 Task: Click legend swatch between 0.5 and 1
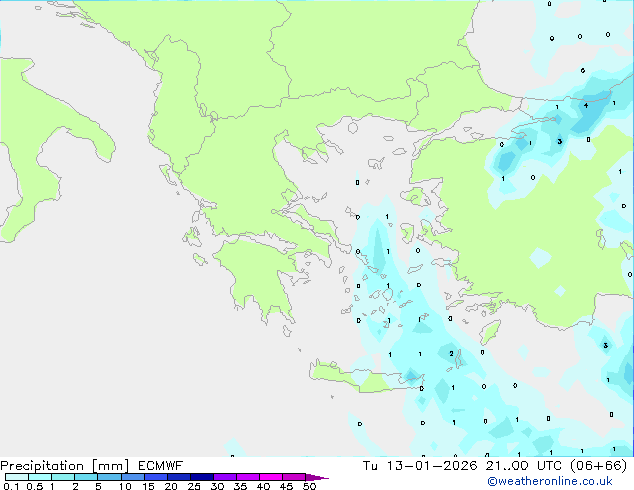(x=40, y=477)
